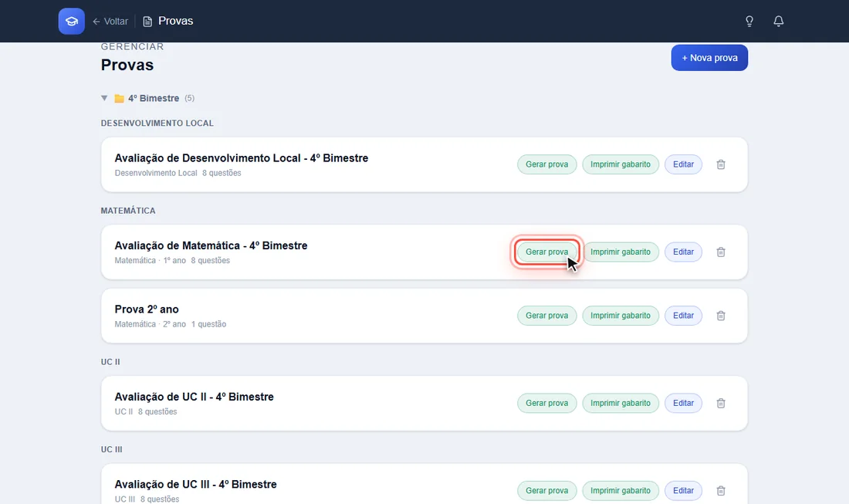Print the Prova 2º ano answer key
The height and width of the screenshot is (504, 849).
pos(621,316)
